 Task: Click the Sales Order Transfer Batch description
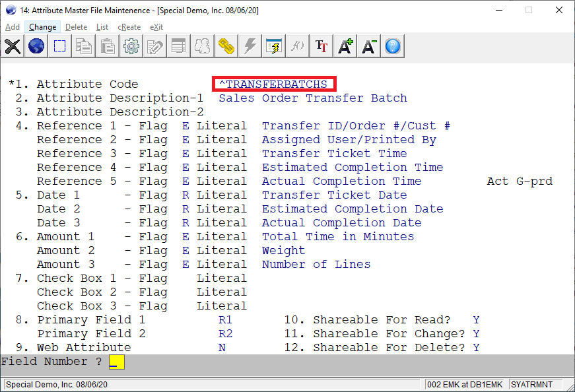[313, 98]
